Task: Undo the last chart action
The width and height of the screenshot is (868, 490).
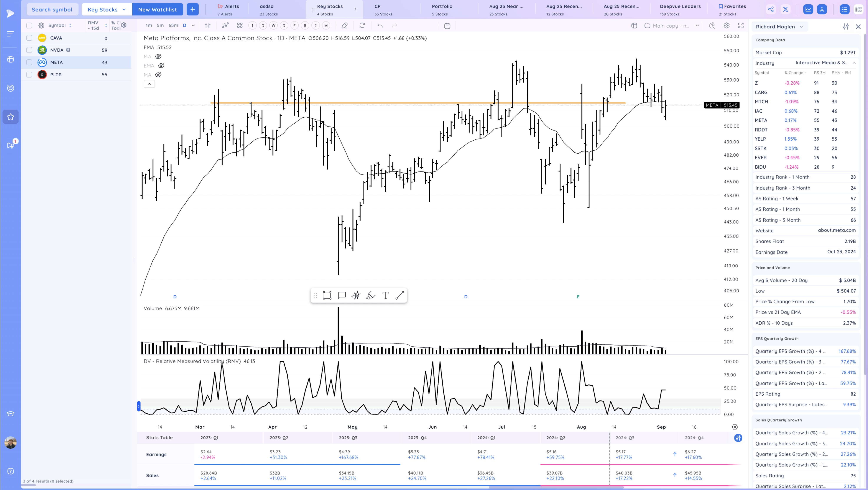Action: [380, 25]
